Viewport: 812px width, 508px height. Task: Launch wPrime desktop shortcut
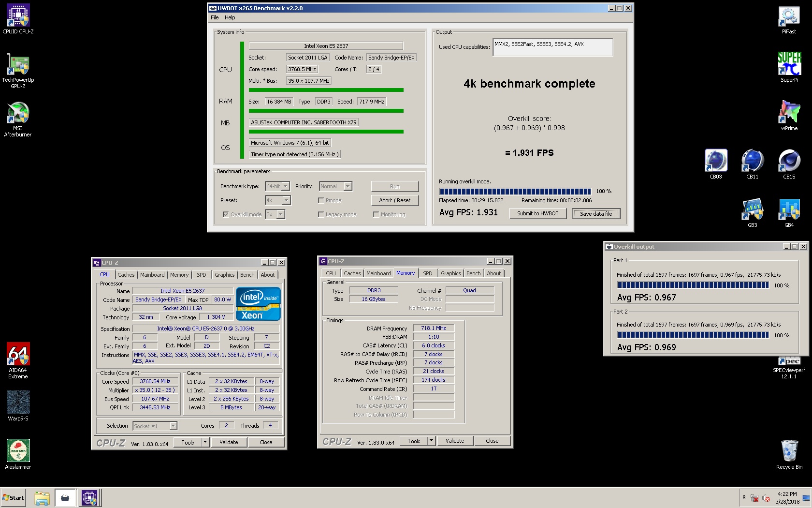789,115
